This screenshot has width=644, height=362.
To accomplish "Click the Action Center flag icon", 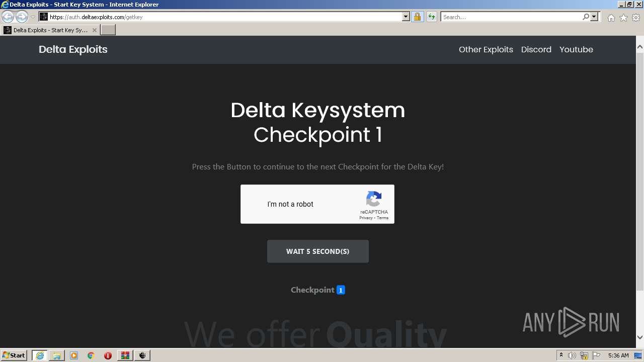I will 596,355.
